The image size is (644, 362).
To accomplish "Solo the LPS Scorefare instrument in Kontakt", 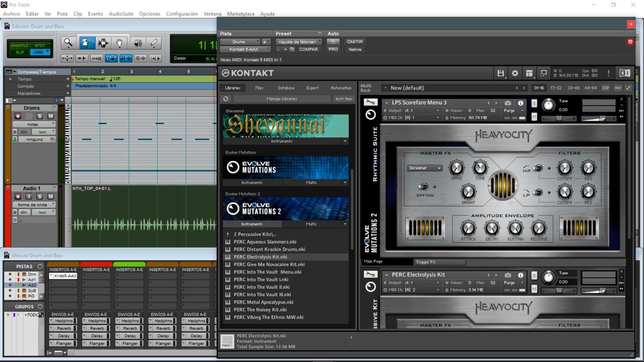I will (534, 103).
